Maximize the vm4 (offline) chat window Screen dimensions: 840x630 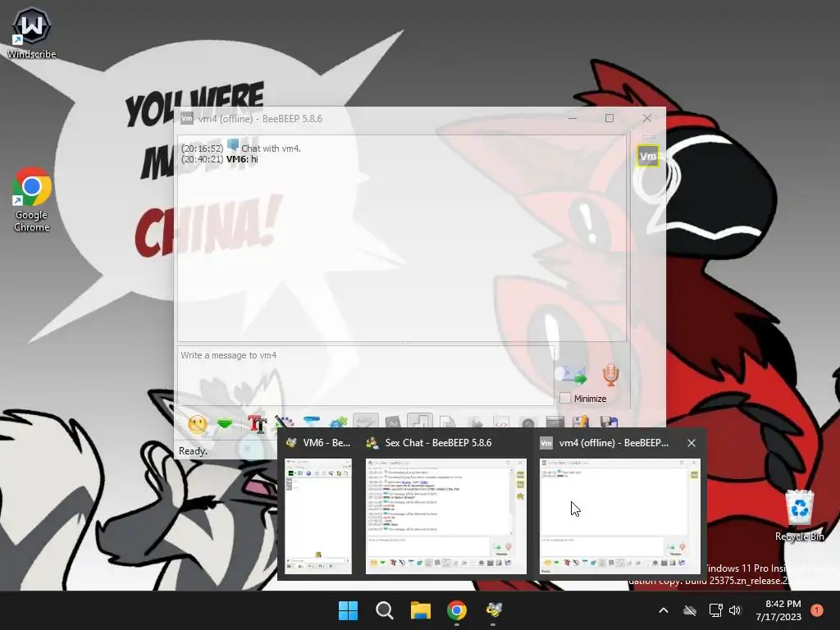pyautogui.click(x=609, y=118)
